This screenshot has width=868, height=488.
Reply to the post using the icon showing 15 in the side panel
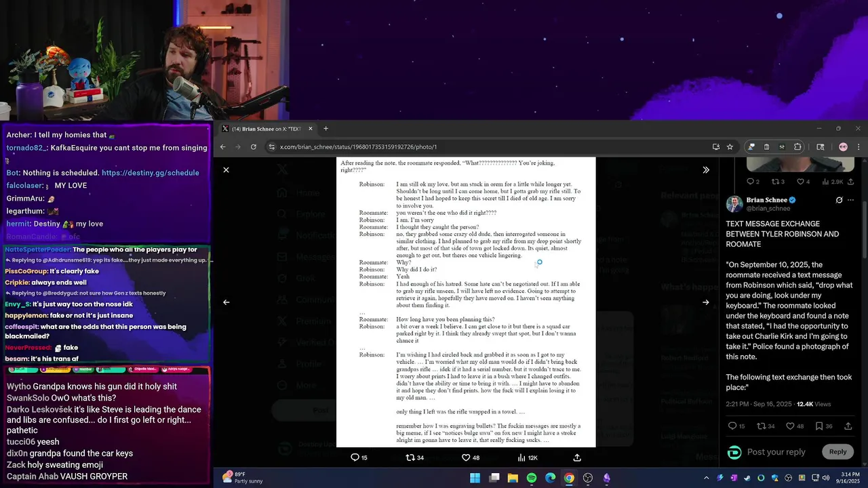[x=736, y=426]
